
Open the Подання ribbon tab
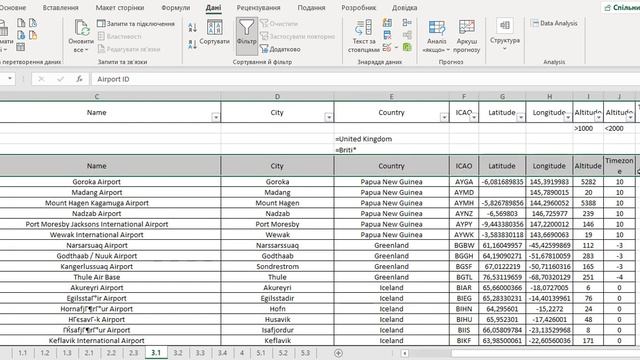pyautogui.click(x=311, y=8)
